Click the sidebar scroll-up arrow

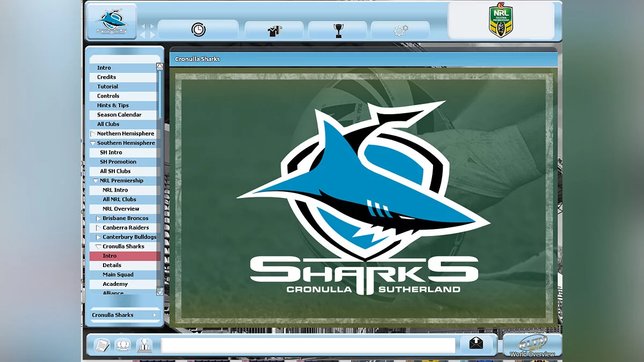(x=159, y=67)
